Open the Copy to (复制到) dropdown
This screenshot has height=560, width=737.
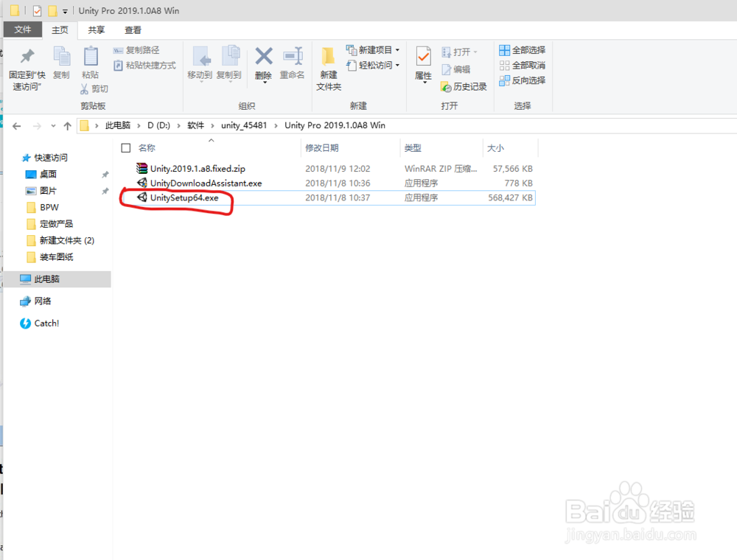231,81
